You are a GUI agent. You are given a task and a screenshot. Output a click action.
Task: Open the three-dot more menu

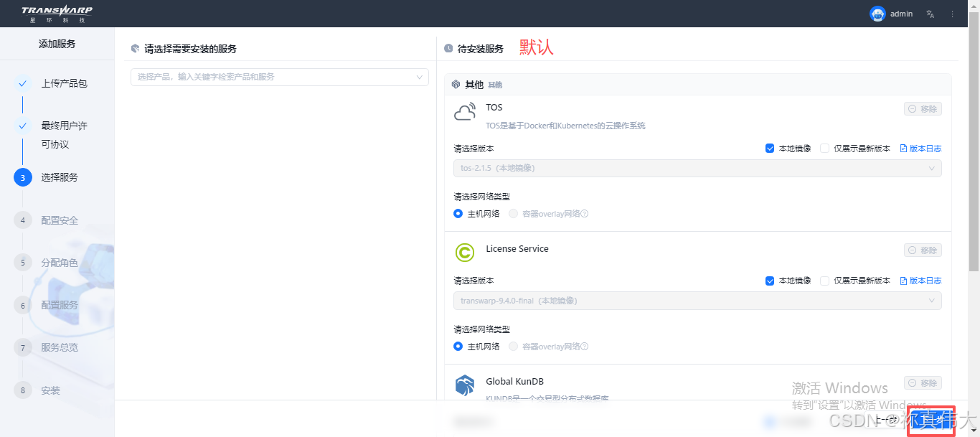pyautogui.click(x=953, y=14)
